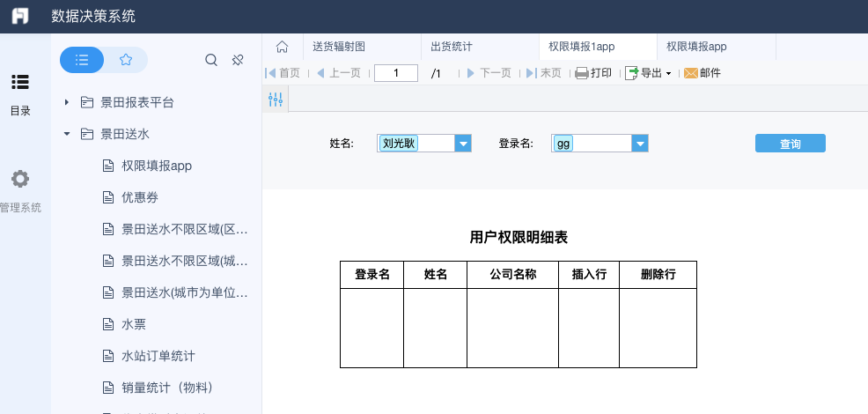The image size is (868, 414).
Task: Open 管理系统 gear icon
Action: [19, 179]
